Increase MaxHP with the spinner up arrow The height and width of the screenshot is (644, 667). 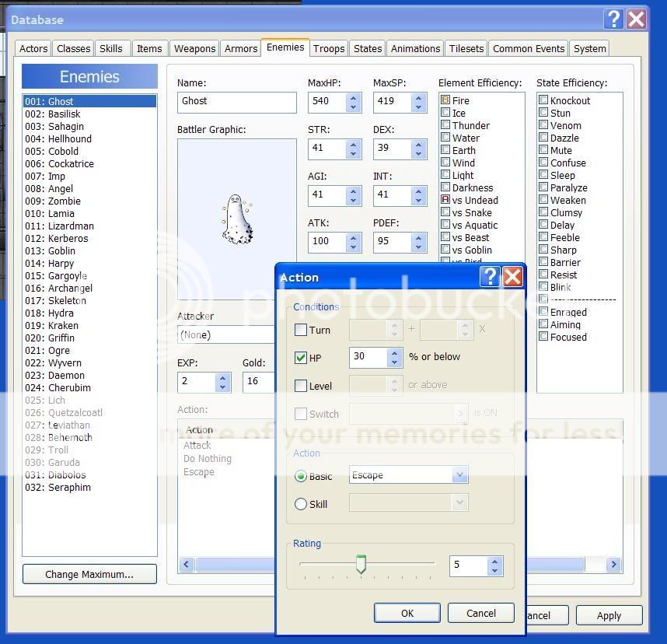[x=354, y=97]
